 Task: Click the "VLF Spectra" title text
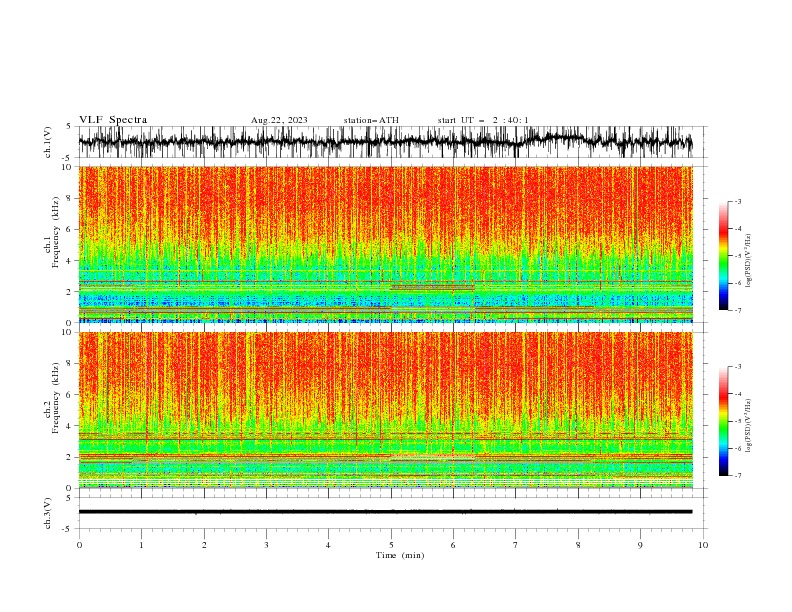113,120
